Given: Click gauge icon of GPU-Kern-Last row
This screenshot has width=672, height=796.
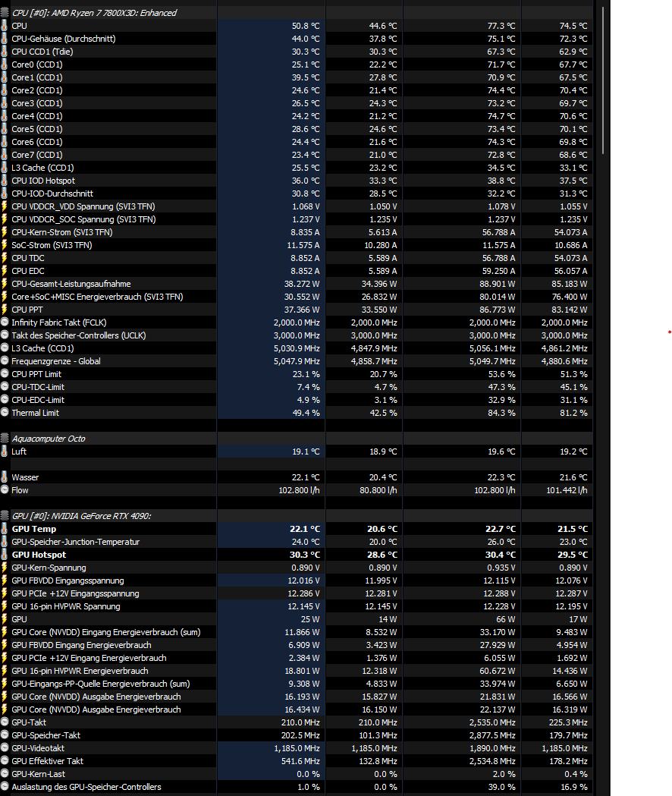Looking at the screenshot, I should click(x=5, y=773).
